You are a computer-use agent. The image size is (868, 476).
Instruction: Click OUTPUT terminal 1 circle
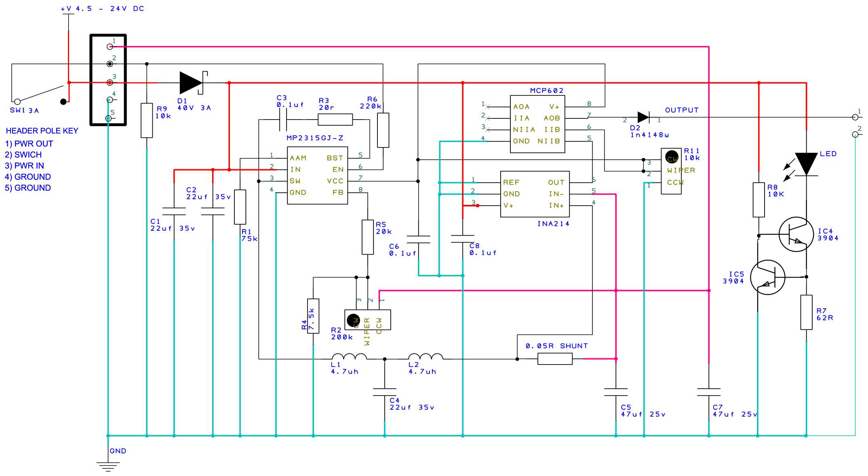[855, 118]
